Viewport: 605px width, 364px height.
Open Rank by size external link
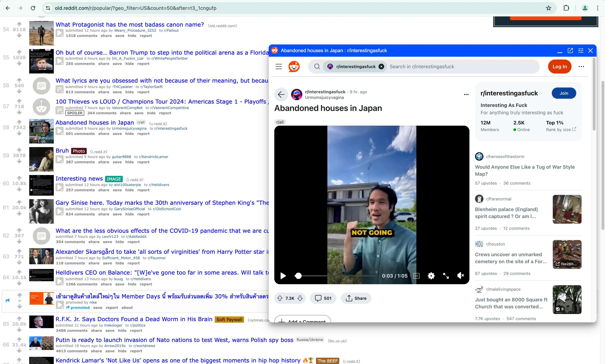point(561,129)
